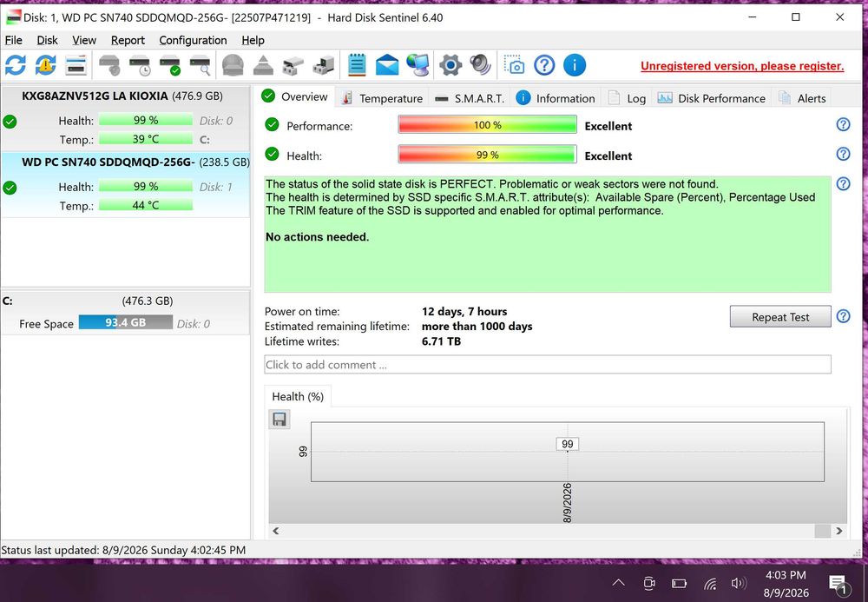868x602 pixels.
Task: Click the camera screenshot icon
Action: pyautogui.click(x=514, y=65)
